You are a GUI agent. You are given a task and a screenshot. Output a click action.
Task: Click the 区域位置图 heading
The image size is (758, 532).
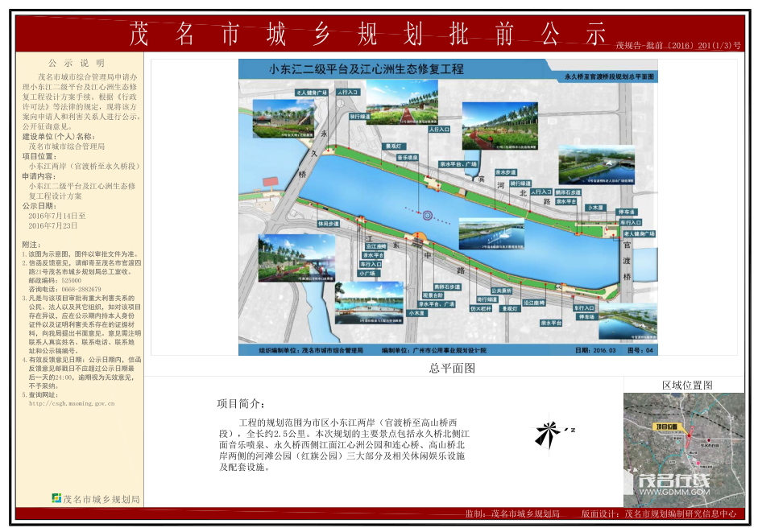[x=687, y=385]
